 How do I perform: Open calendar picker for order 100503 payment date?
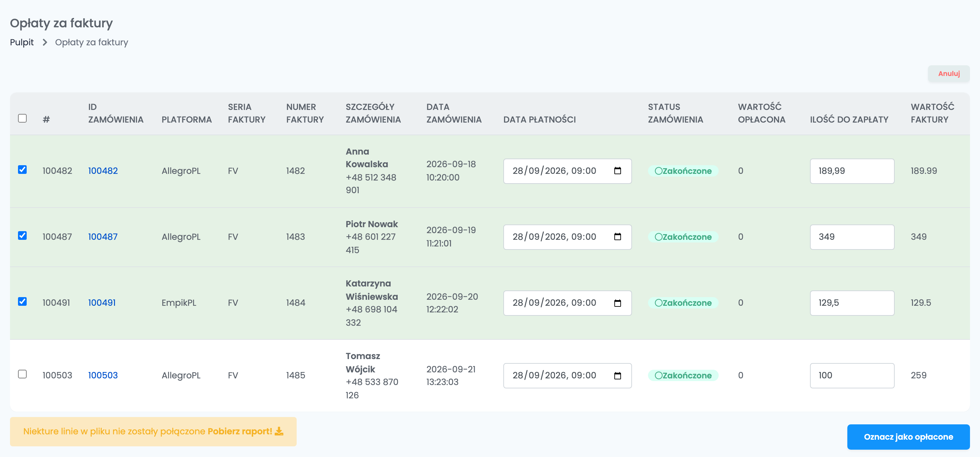(x=617, y=375)
